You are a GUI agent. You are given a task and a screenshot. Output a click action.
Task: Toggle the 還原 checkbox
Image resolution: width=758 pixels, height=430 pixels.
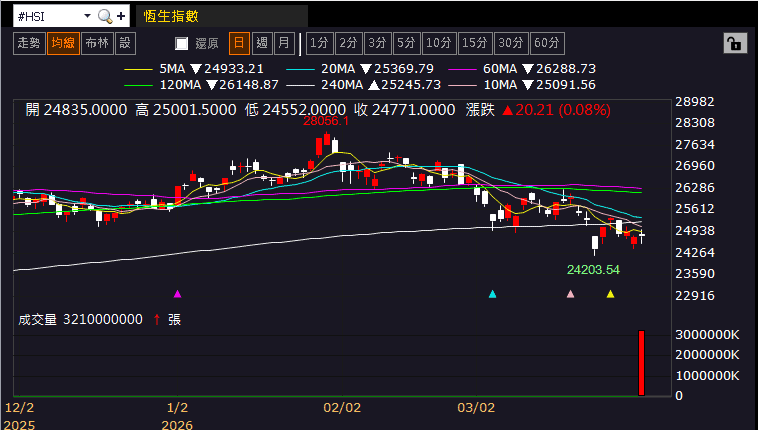point(182,44)
